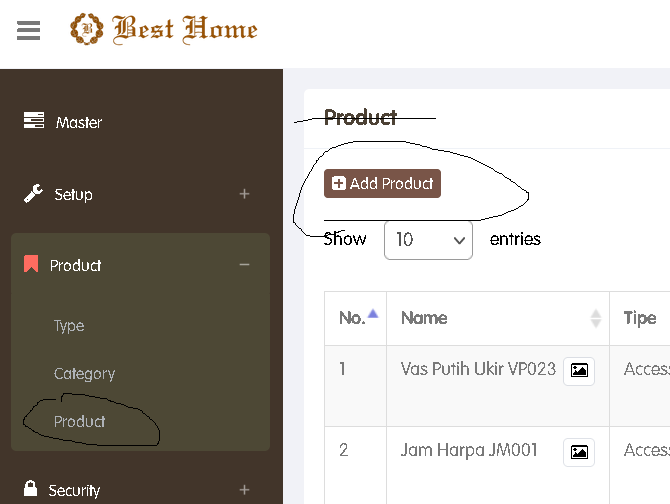Click the Add Product button
670x504 pixels.
[x=382, y=184]
